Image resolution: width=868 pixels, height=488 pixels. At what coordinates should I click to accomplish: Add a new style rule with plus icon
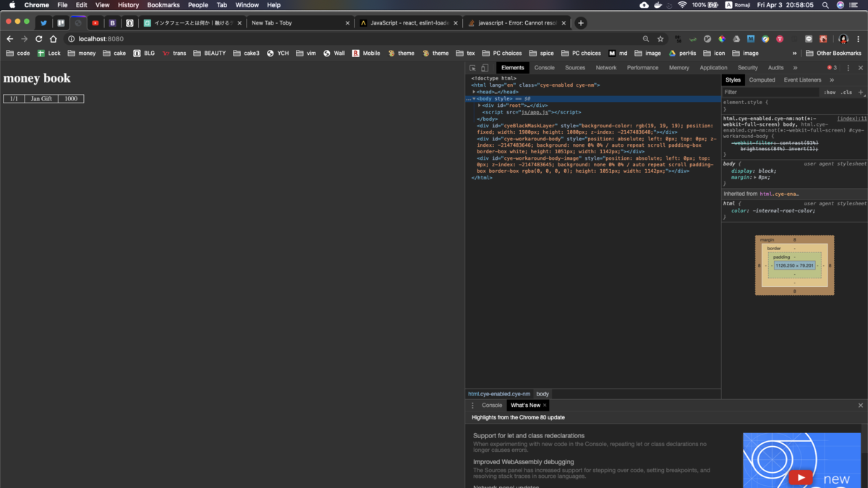point(860,93)
